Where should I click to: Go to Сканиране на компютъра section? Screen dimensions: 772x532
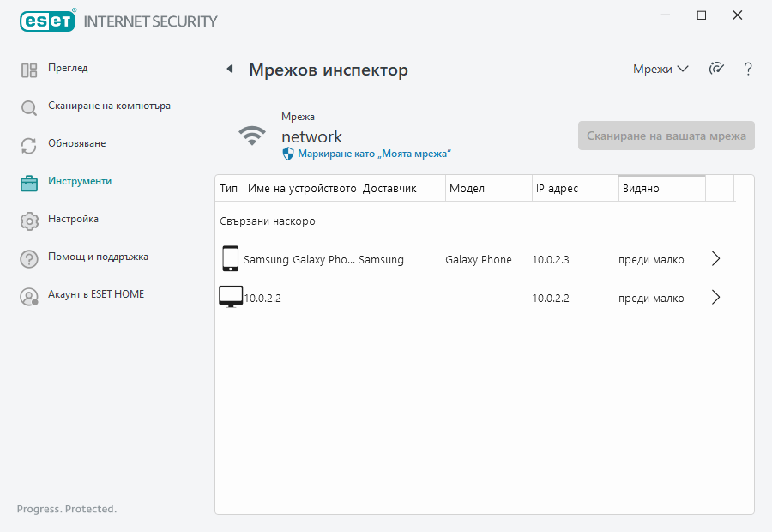click(109, 106)
